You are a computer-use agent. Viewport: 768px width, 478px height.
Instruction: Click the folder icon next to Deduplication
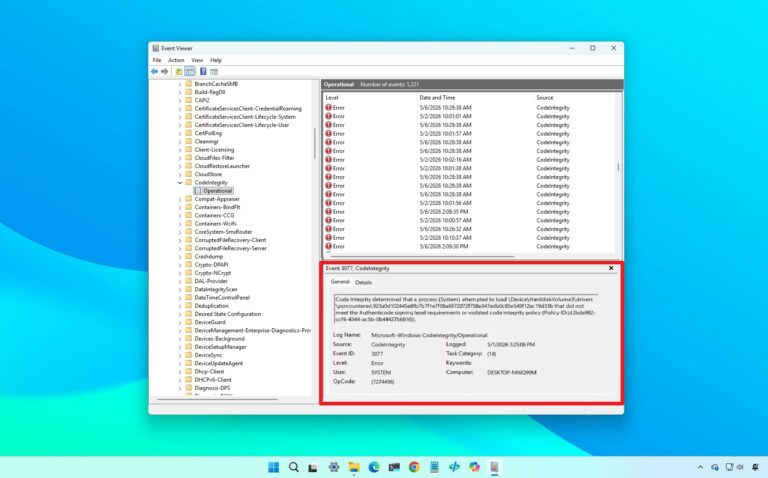[189, 306]
